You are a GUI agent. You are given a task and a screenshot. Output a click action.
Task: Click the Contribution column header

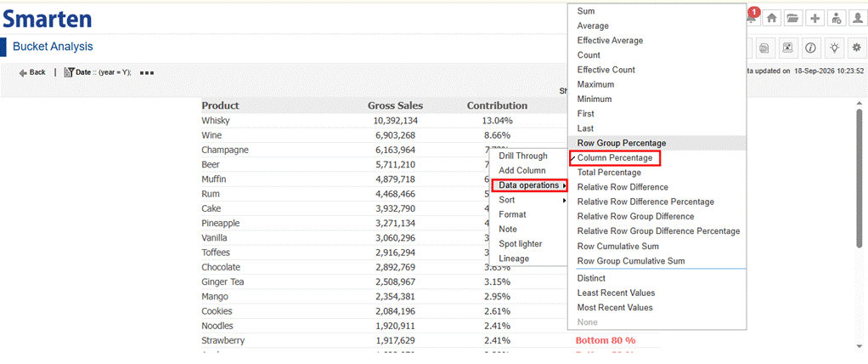click(497, 105)
